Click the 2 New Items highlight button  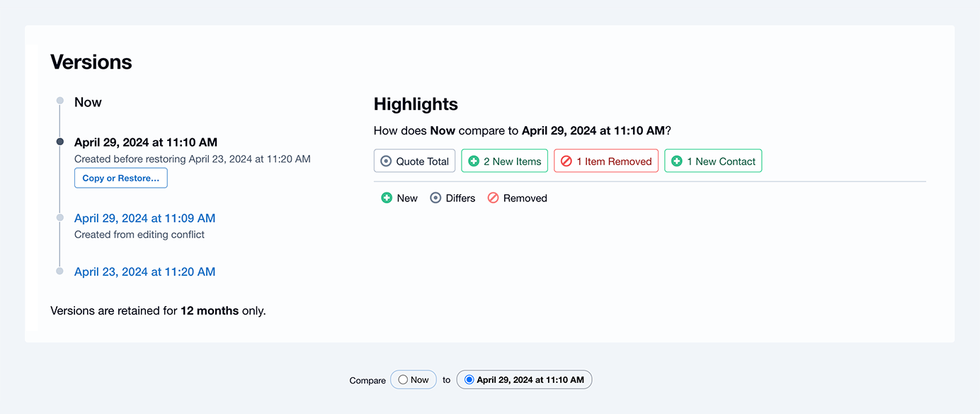tap(505, 161)
